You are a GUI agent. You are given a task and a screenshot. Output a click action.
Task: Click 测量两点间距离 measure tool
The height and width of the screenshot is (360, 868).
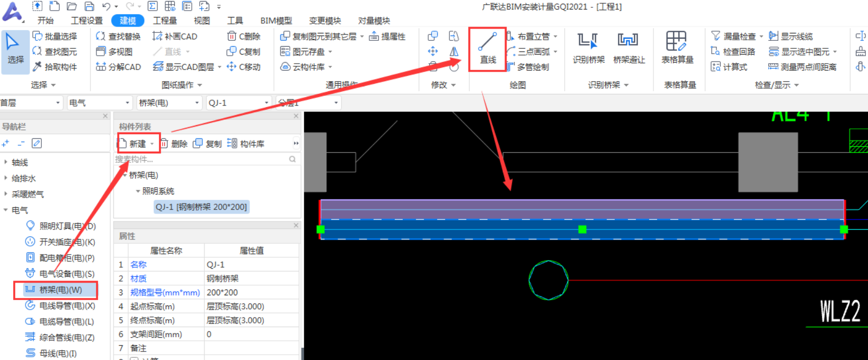click(x=802, y=67)
